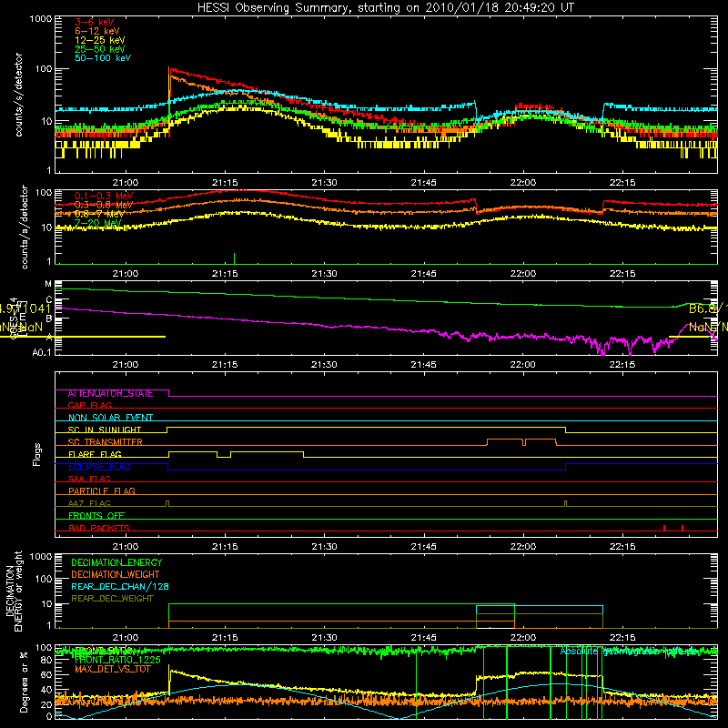Image resolution: width=728 pixels, height=728 pixels.
Task: Click the Absolute geomagnetic latitude label
Action: pos(630,652)
